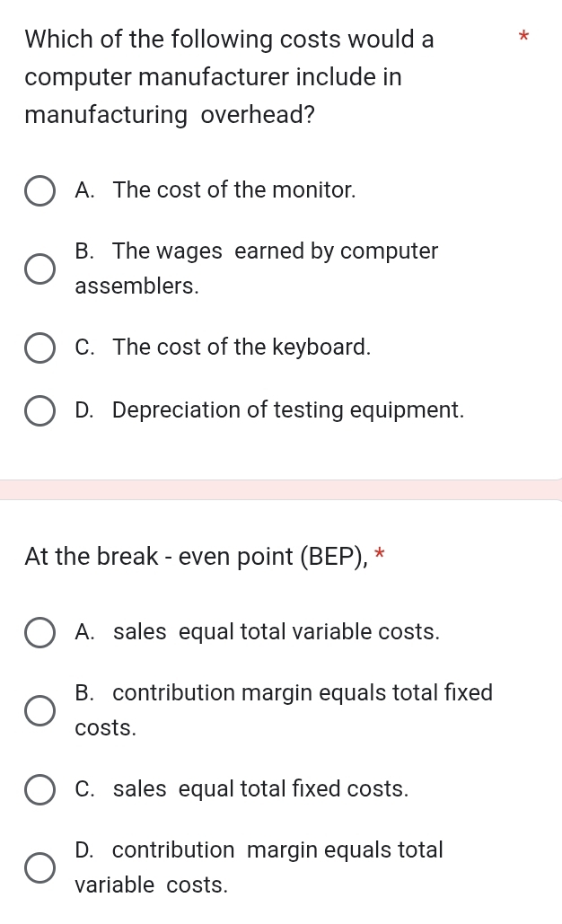Image resolution: width=562 pixels, height=924 pixels.
Task: Click the red asterisk after '(BEP),'
Action: [381, 554]
